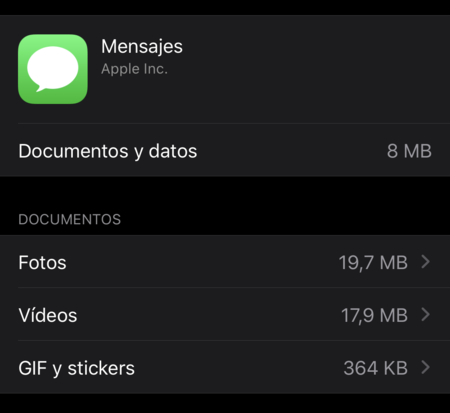Tap the 8 MB storage value

[x=409, y=151]
